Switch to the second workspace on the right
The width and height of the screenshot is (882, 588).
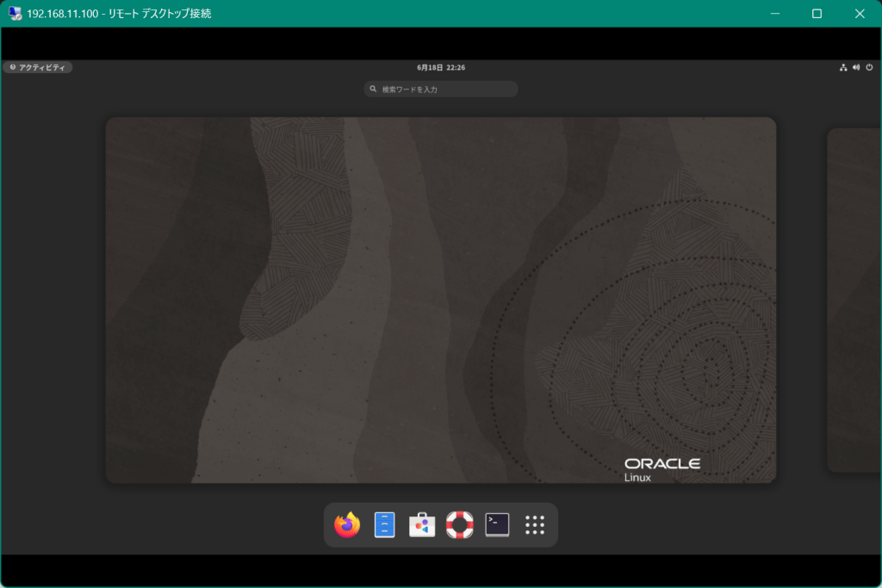point(854,300)
